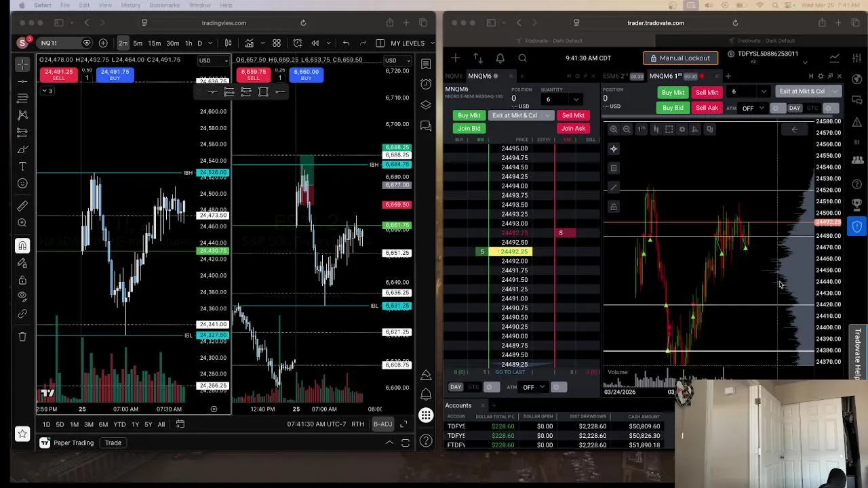Open the USD currency dropdown on the NQ chart
This screenshot has width=868, height=488.
213,60
